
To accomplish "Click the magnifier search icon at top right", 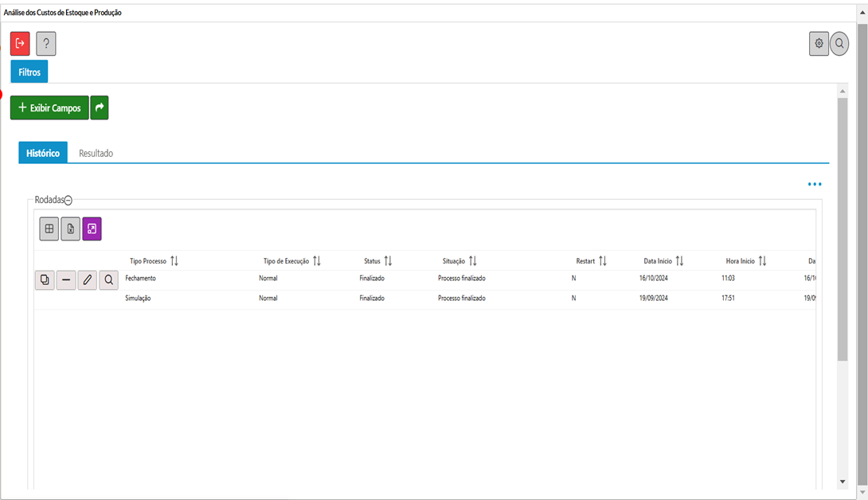I will [839, 44].
